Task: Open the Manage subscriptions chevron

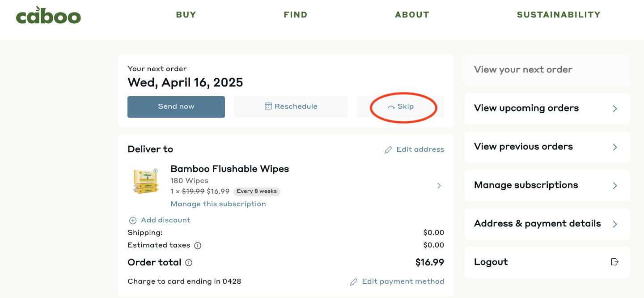Action: [x=615, y=186]
